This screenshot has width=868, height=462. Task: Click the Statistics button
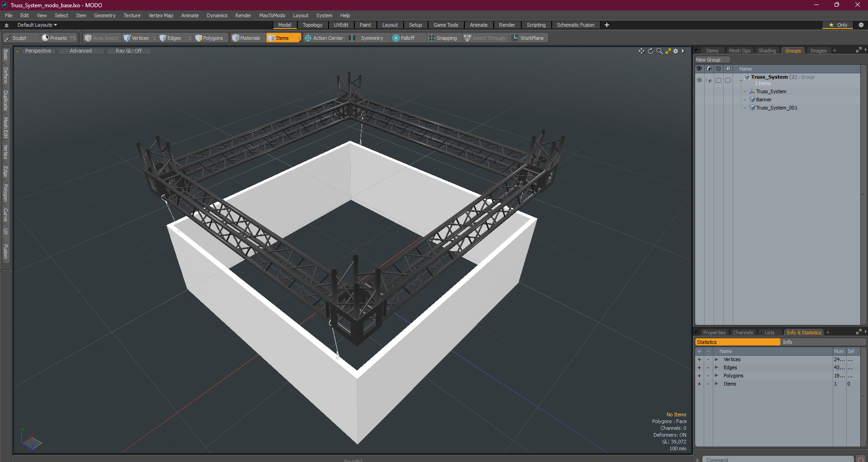[x=738, y=342]
